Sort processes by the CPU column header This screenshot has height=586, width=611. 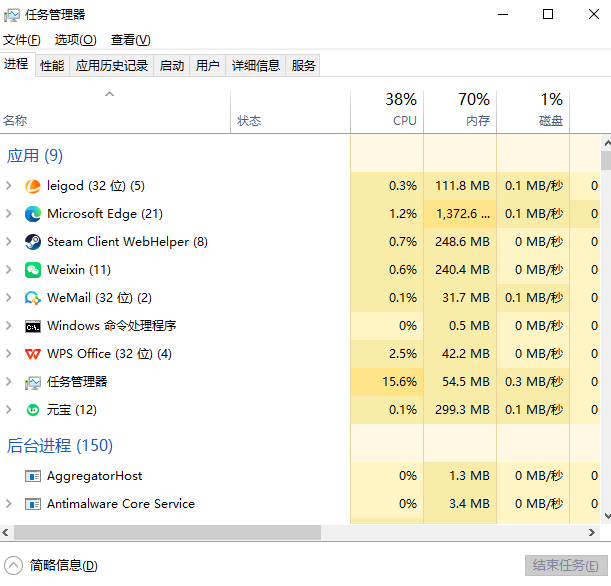click(x=387, y=111)
